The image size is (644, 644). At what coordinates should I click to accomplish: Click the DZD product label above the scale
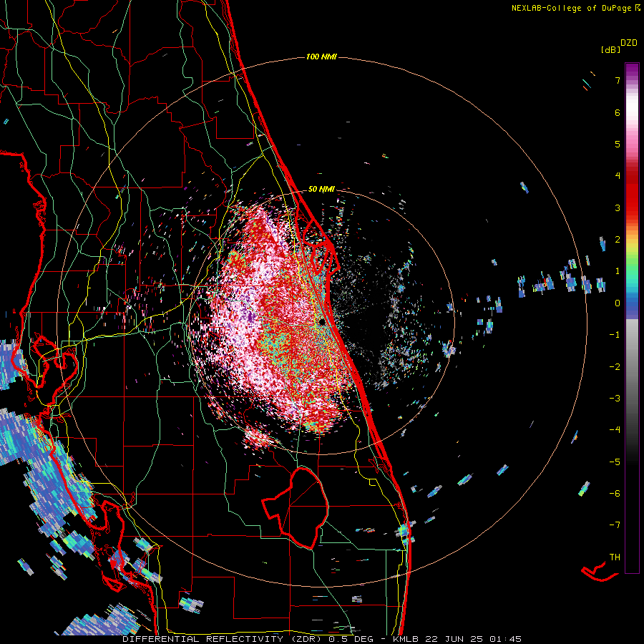click(x=629, y=43)
